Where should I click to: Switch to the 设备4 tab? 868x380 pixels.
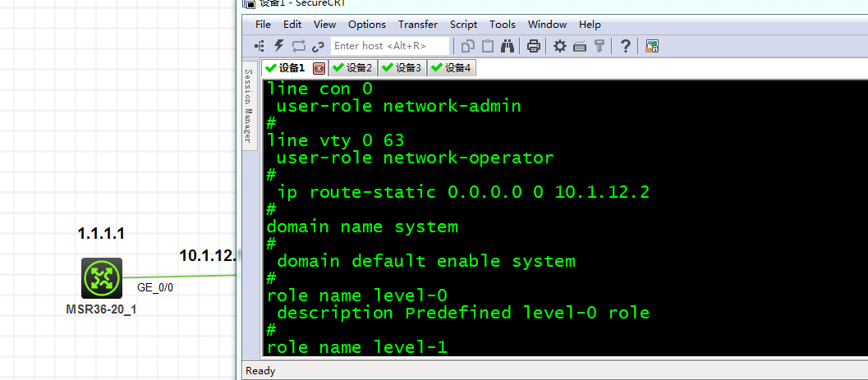(x=452, y=68)
